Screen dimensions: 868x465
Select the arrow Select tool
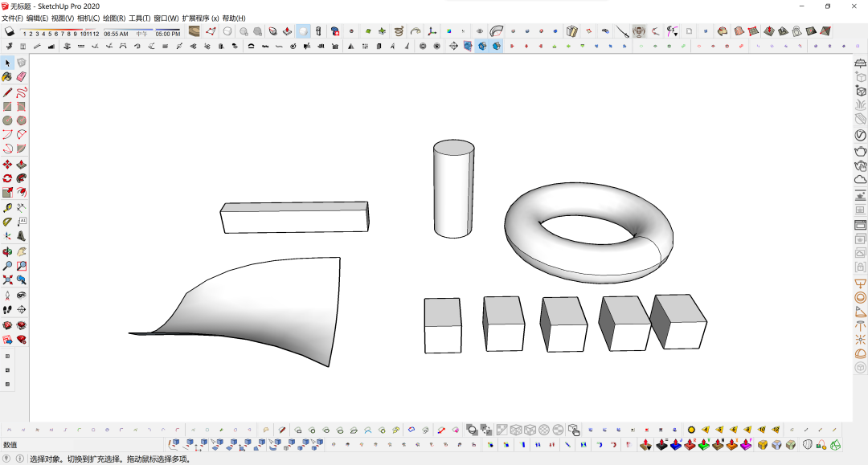tap(7, 63)
